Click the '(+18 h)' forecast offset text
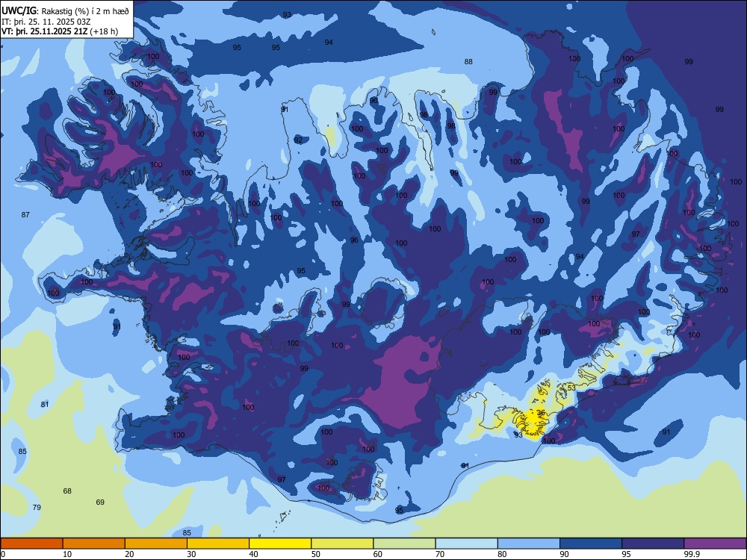This screenshot has width=747, height=560. (104, 31)
